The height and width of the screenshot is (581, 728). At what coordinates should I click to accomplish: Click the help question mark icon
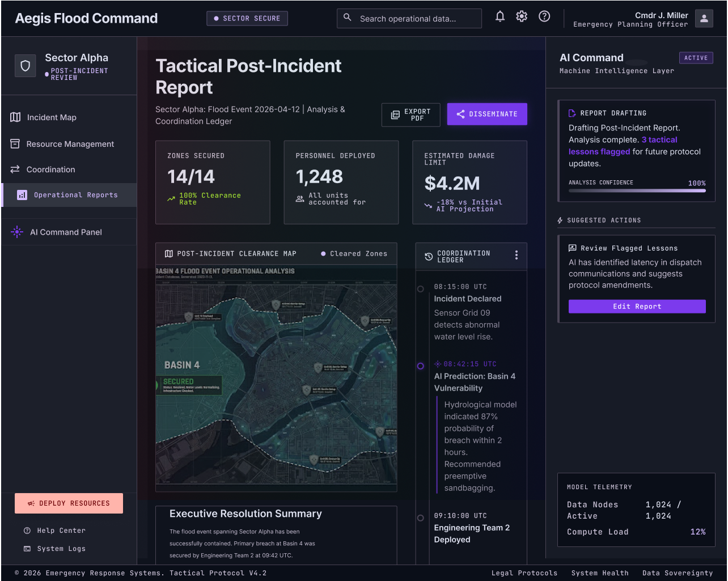click(x=544, y=16)
